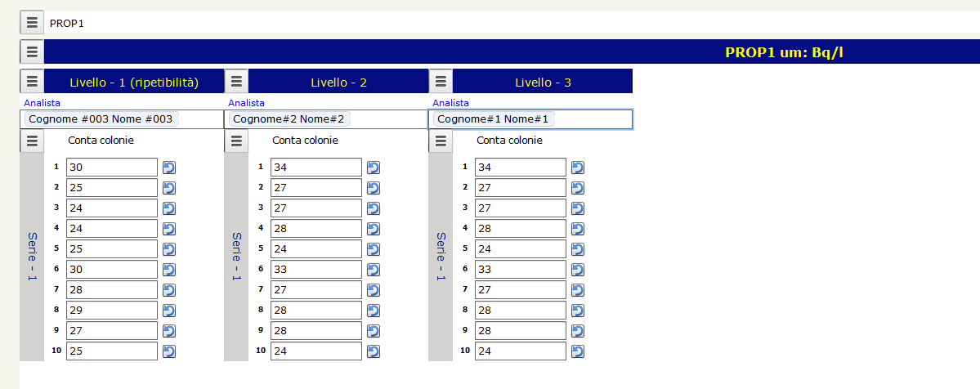980x389 pixels.
Task: Undo row 4 entry in Livello 1
Action: point(169,229)
